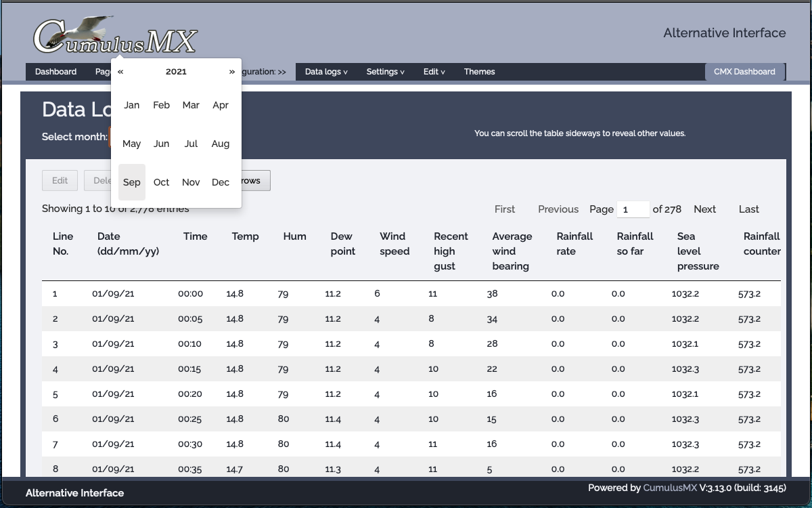Go to the Dashboard menu item

click(x=55, y=72)
